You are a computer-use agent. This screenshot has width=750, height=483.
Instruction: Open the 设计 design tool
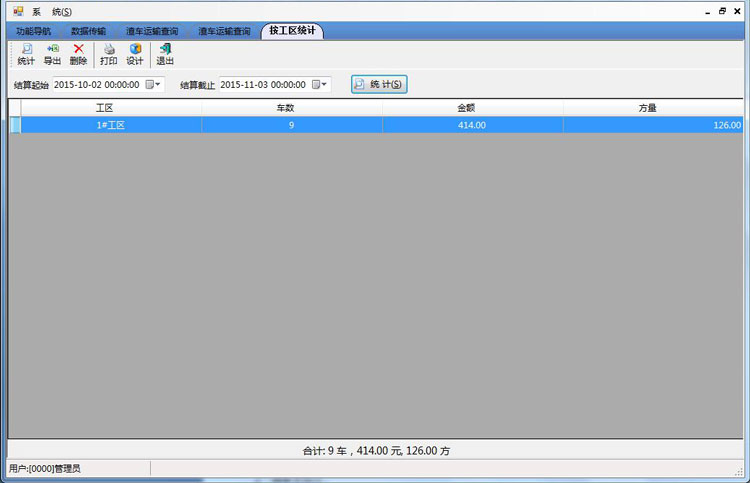135,54
